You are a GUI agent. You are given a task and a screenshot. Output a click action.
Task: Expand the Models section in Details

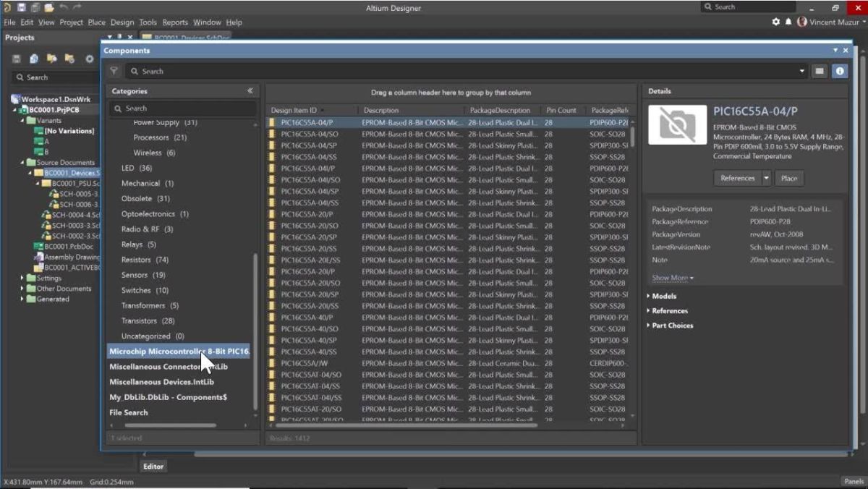click(665, 296)
